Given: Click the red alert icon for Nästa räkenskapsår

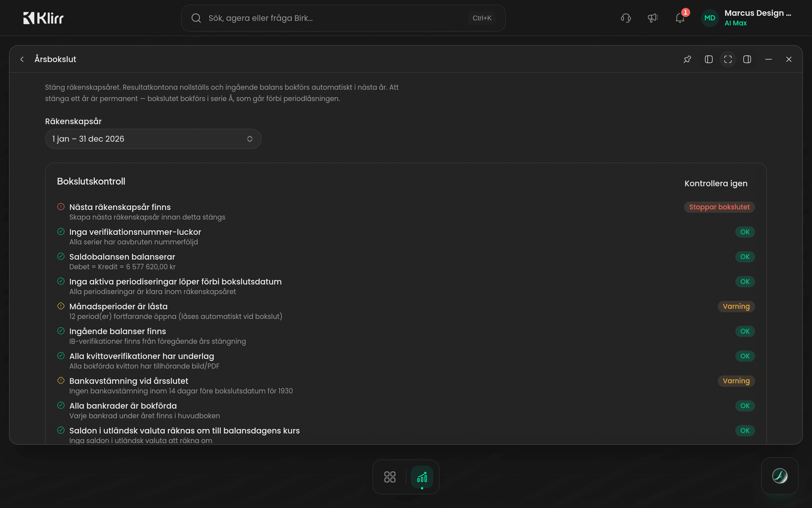Looking at the screenshot, I should tap(61, 207).
